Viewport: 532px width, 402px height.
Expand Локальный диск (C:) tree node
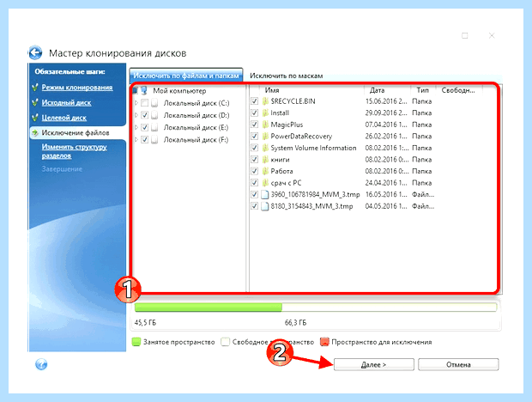pyautogui.click(x=136, y=103)
